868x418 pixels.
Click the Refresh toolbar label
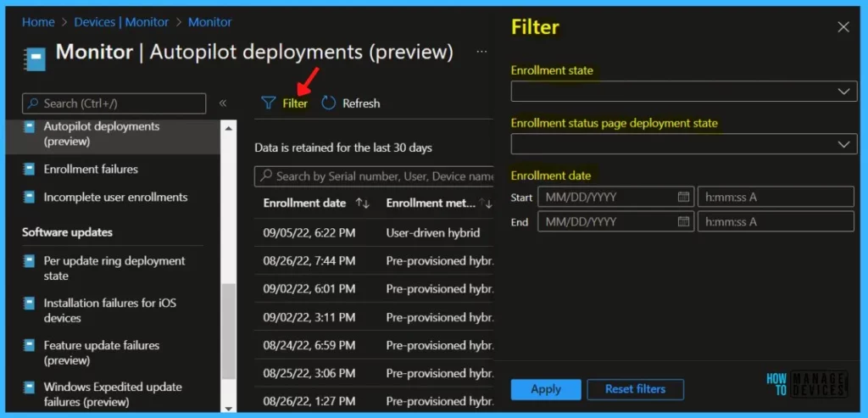(361, 103)
